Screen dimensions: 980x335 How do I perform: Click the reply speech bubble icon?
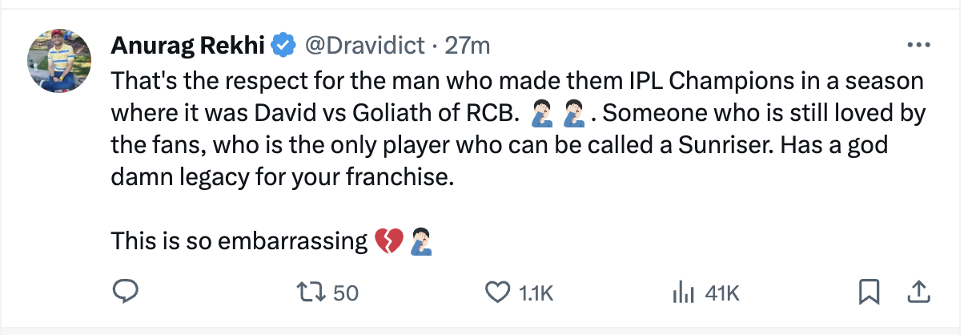[x=126, y=293]
